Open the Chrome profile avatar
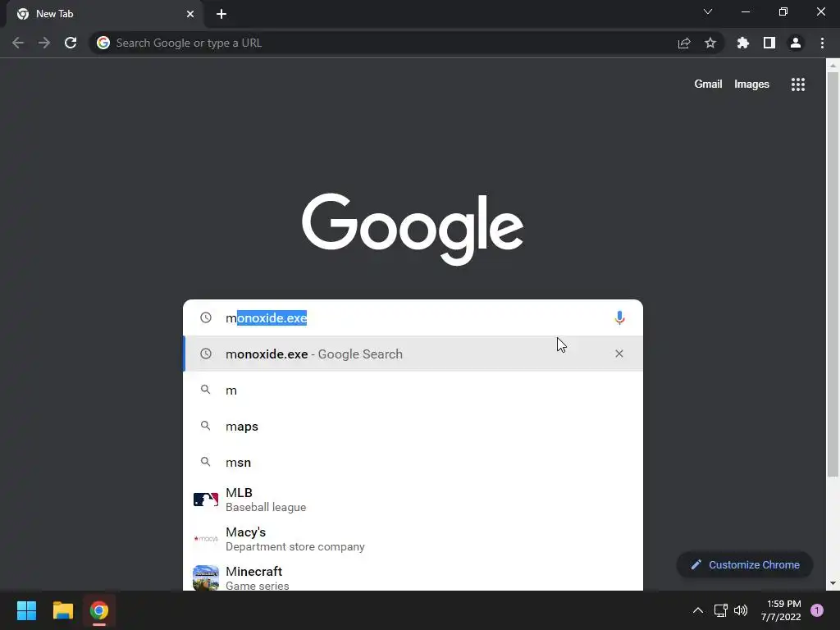 click(x=796, y=43)
